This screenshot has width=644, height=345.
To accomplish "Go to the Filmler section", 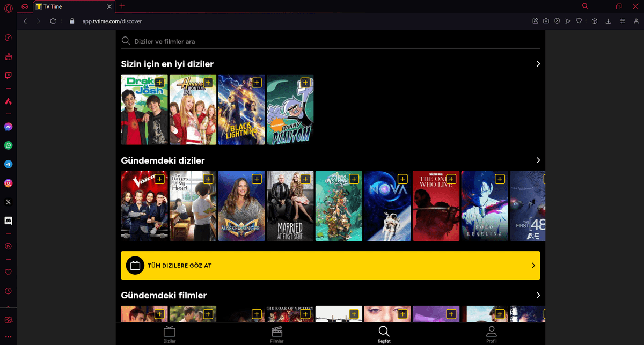I will [277, 334].
